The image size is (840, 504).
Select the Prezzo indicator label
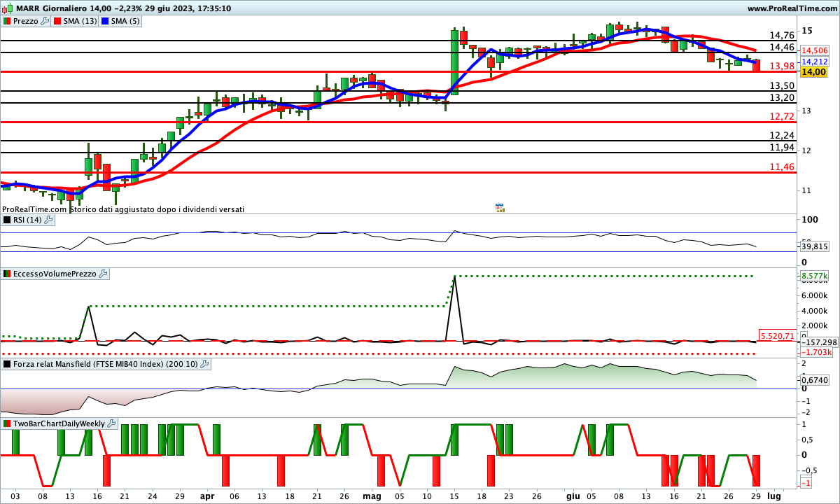(26, 21)
